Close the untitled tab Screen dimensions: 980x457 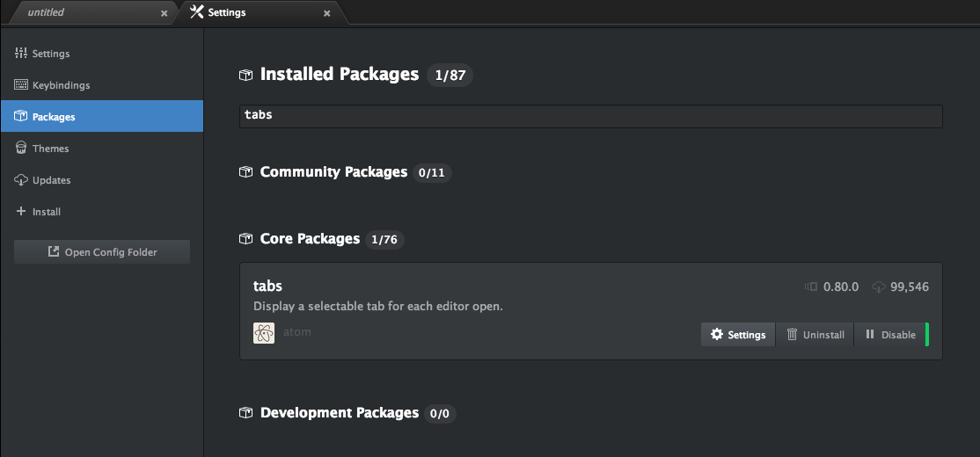[165, 13]
